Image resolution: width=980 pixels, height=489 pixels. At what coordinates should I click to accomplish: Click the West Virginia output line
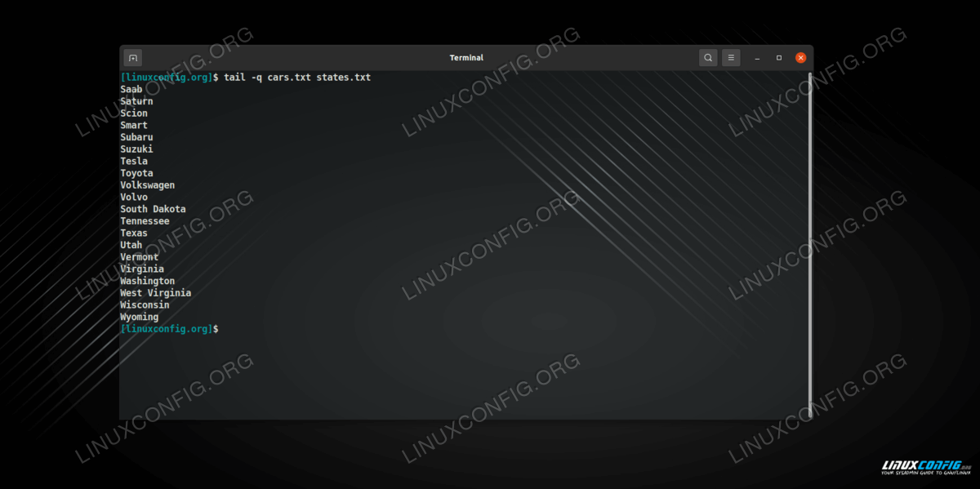click(155, 293)
